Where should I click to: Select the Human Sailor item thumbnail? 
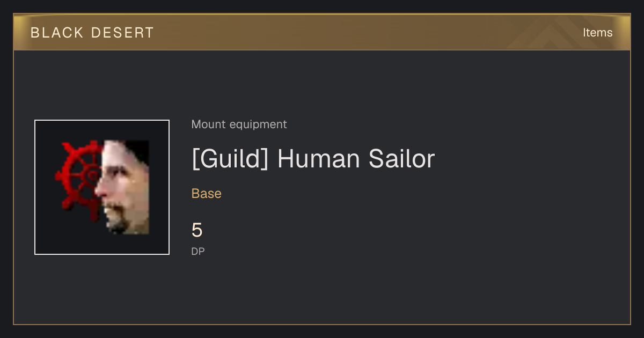click(102, 187)
